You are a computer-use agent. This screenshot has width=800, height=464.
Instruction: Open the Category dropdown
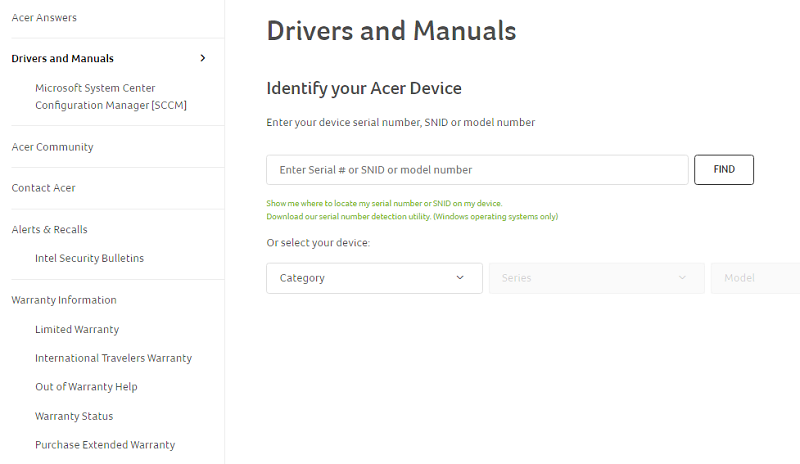[x=374, y=278]
